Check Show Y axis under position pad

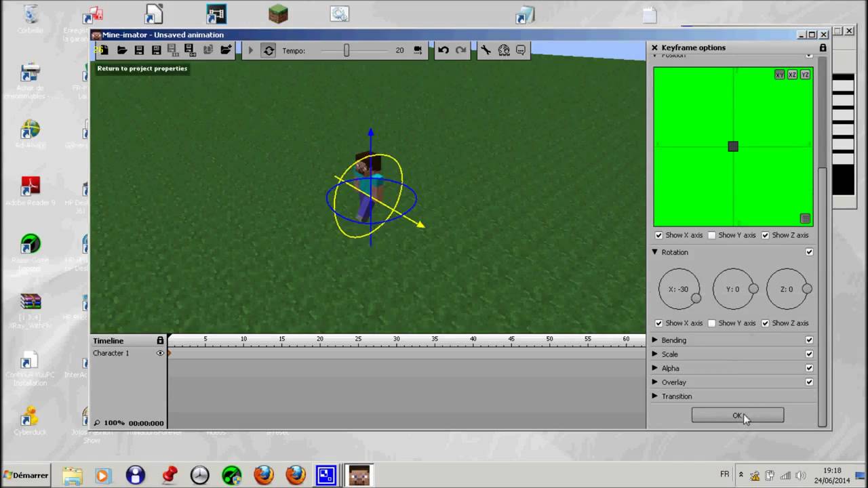tap(711, 235)
